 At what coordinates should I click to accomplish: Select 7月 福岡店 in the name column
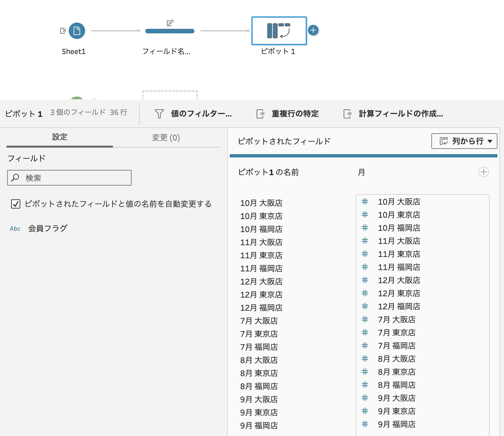click(259, 347)
